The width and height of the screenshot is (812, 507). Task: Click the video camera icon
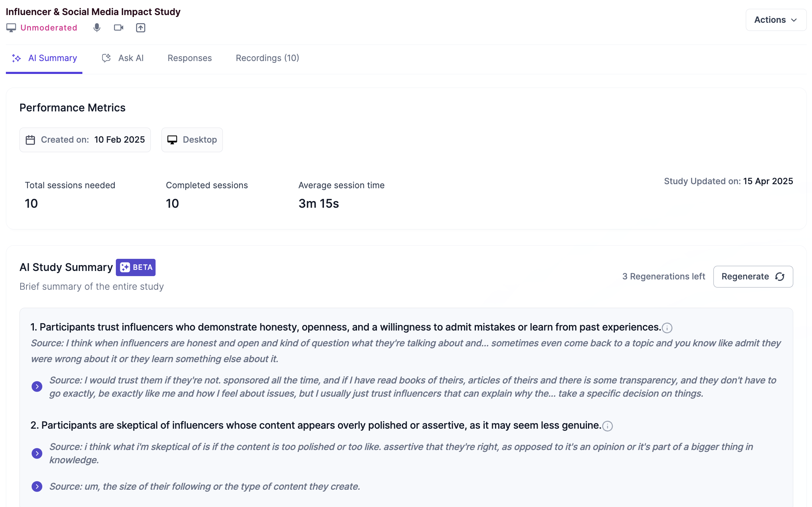pyautogui.click(x=118, y=28)
